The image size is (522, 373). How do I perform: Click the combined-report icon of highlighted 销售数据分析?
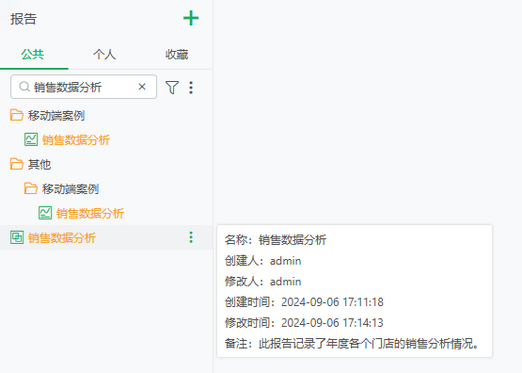[x=17, y=237]
